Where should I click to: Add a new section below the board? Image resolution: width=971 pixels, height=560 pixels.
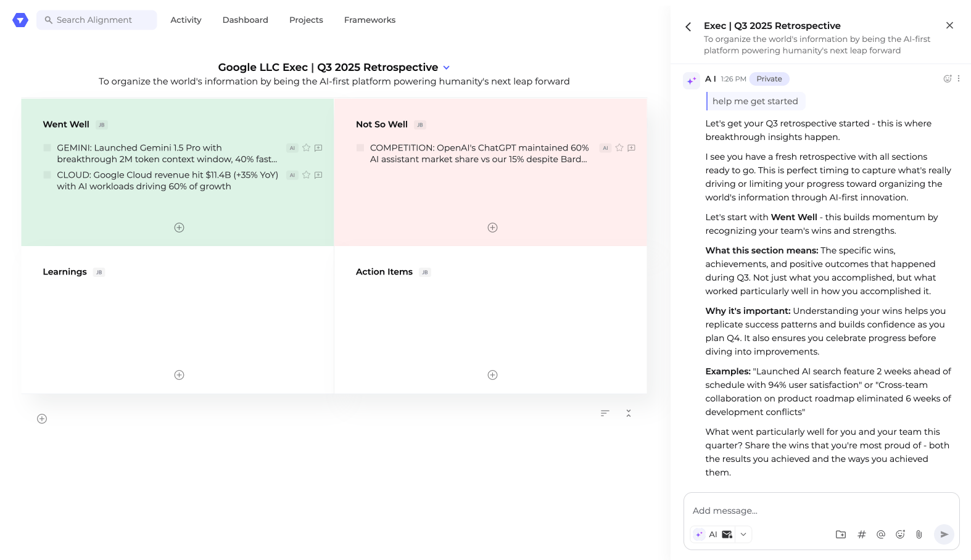point(42,419)
